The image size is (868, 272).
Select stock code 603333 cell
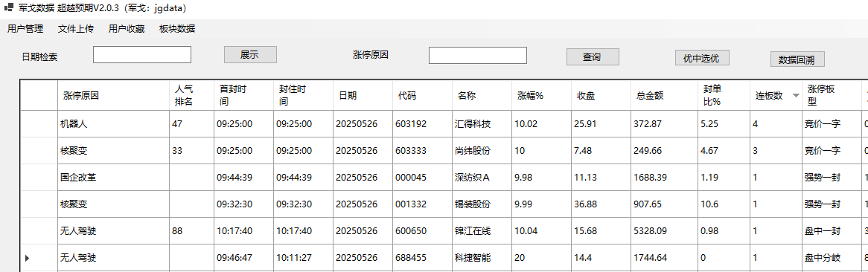pos(422,150)
